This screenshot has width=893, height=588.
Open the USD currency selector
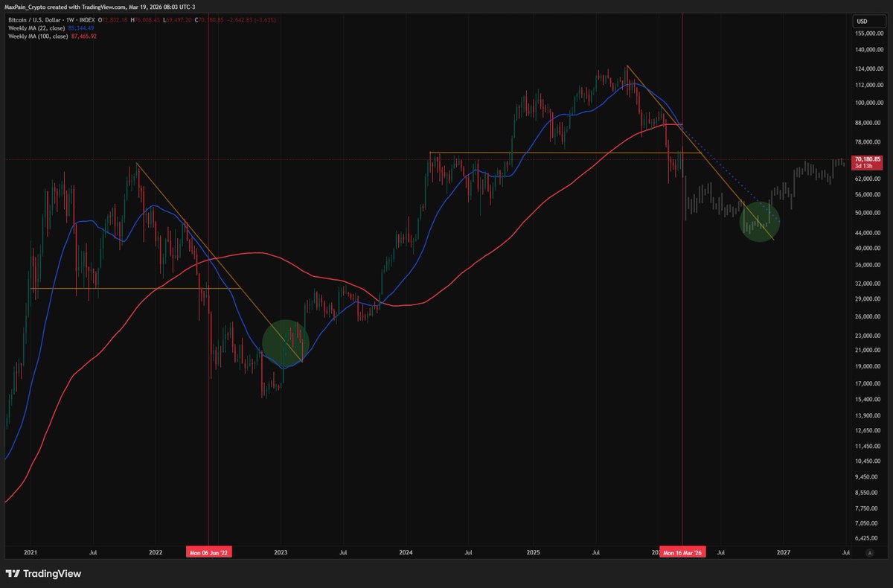pos(868,22)
